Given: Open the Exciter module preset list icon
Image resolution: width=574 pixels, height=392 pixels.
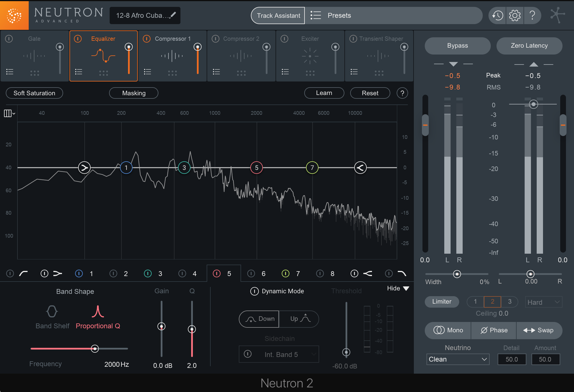Looking at the screenshot, I should click(285, 72).
